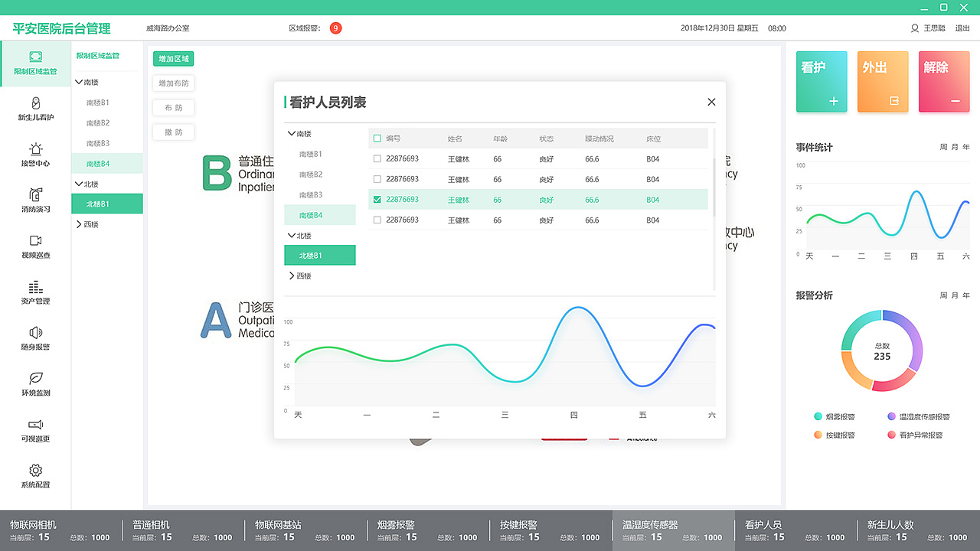Click the plus icon on 看护 card
Image resolution: width=980 pixels, height=551 pixels.
click(x=834, y=101)
